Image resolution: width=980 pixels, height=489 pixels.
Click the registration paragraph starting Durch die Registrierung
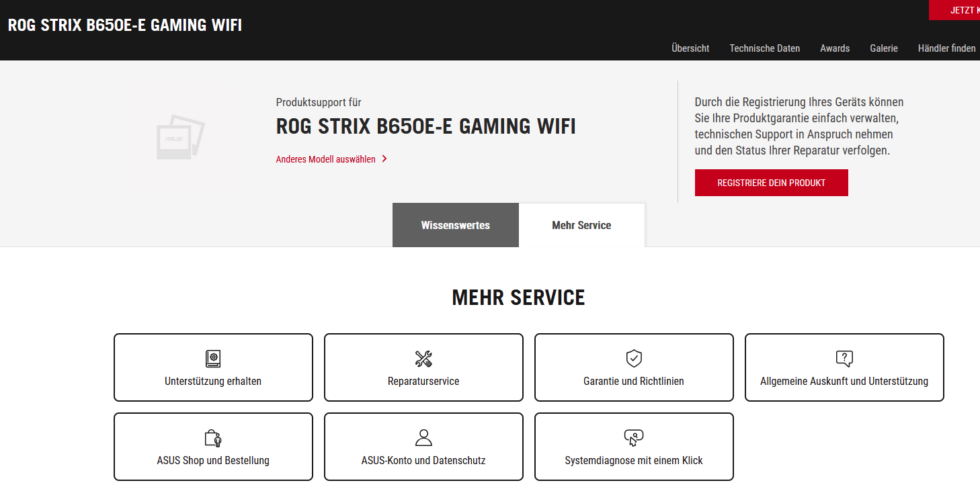[x=799, y=126]
